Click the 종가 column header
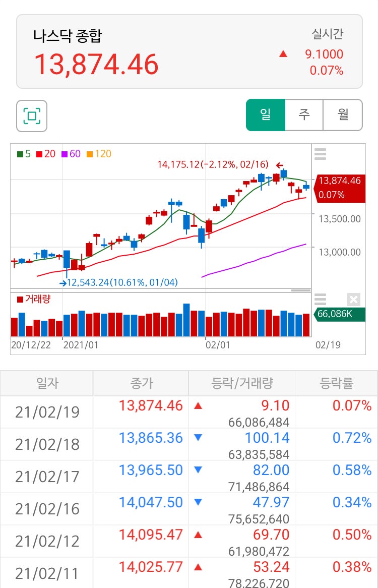This screenshot has width=378, height=588. pyautogui.click(x=141, y=383)
